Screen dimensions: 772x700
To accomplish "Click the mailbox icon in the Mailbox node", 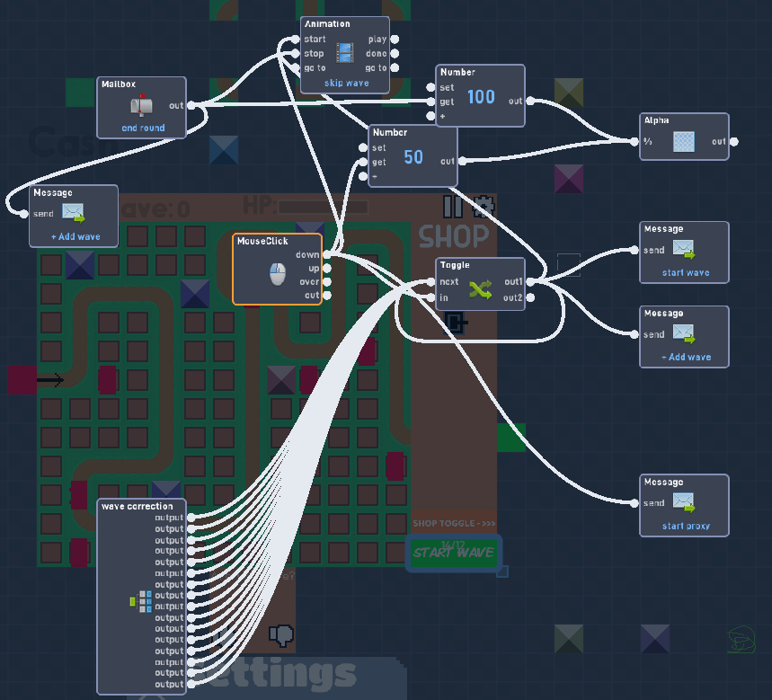I will click(141, 105).
